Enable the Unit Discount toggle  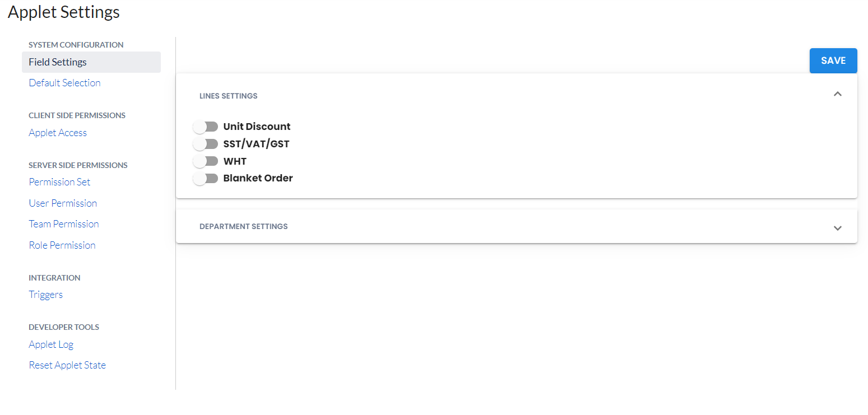tap(205, 127)
